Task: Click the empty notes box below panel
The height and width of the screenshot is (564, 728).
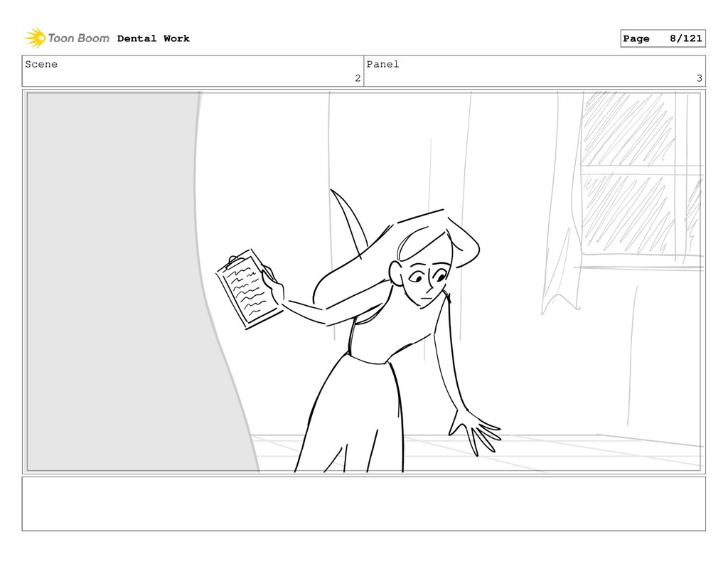Action: pos(363,504)
